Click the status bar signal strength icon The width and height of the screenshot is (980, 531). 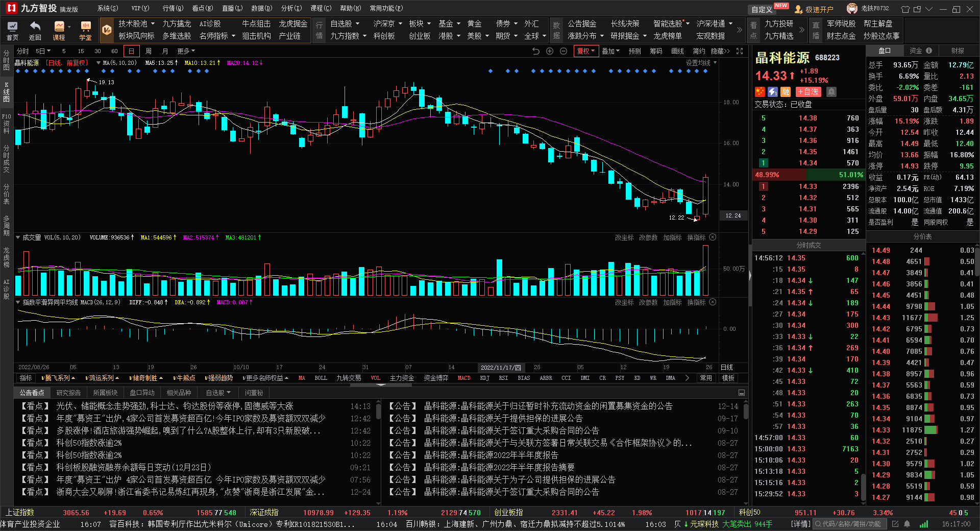coord(924,524)
